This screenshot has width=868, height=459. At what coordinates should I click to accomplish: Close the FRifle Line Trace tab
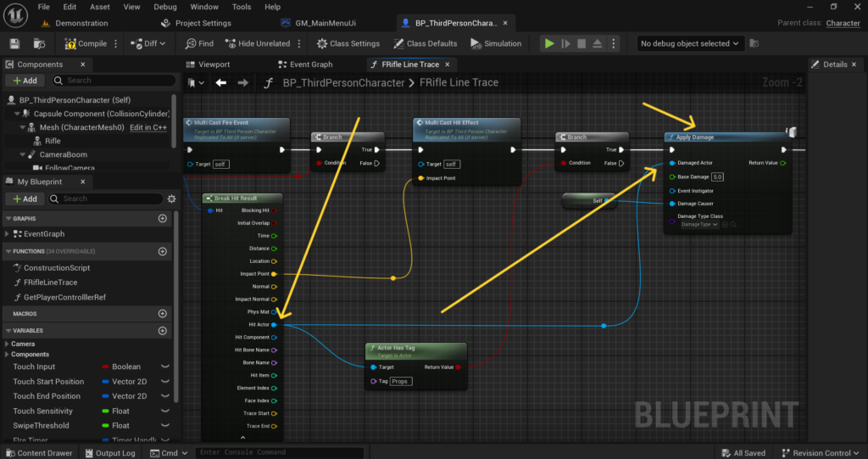[x=448, y=64]
